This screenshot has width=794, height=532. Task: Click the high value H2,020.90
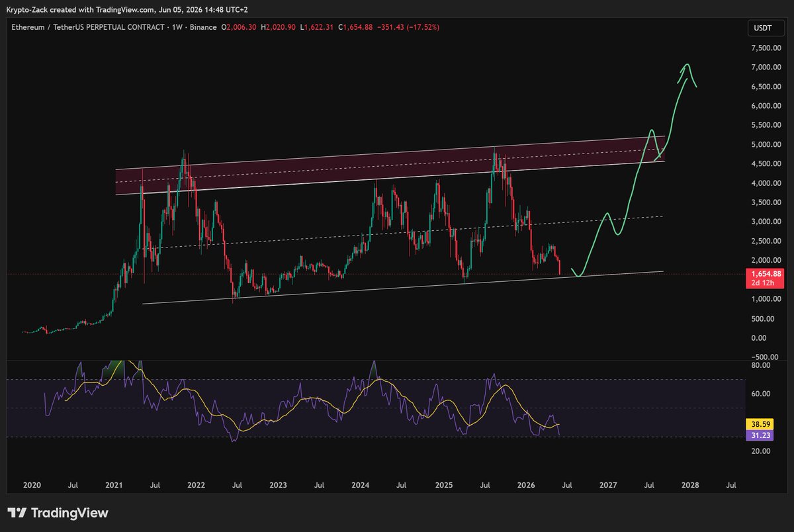(x=279, y=27)
